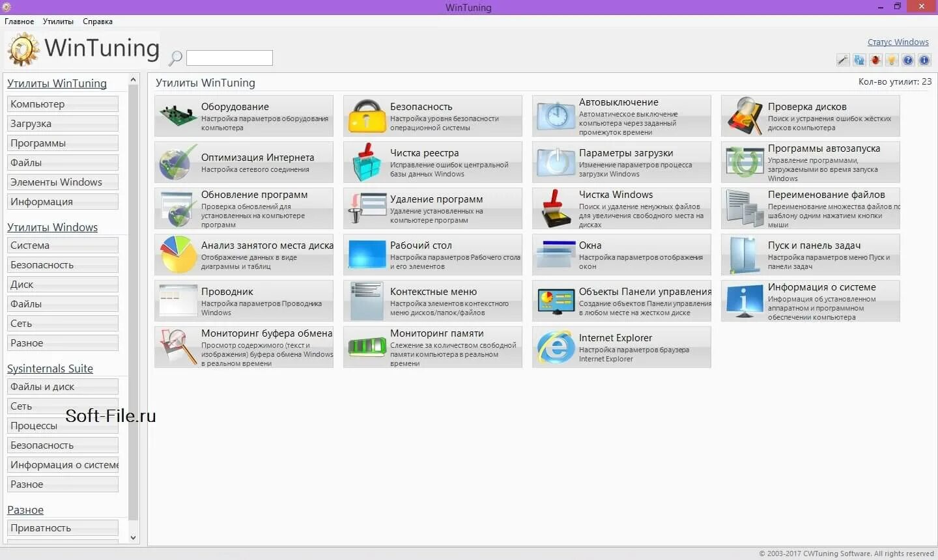Open the Главное menu

coord(20,21)
